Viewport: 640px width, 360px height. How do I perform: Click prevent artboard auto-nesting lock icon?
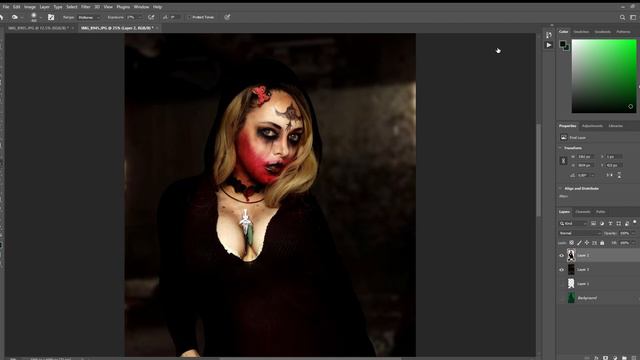(x=594, y=243)
